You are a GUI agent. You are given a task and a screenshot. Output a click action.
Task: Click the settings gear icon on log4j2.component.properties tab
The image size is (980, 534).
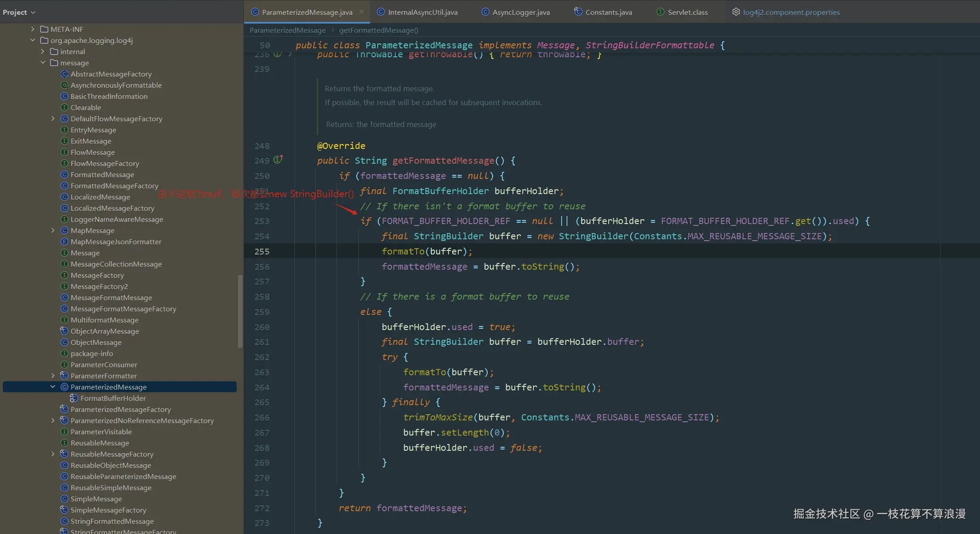click(736, 12)
